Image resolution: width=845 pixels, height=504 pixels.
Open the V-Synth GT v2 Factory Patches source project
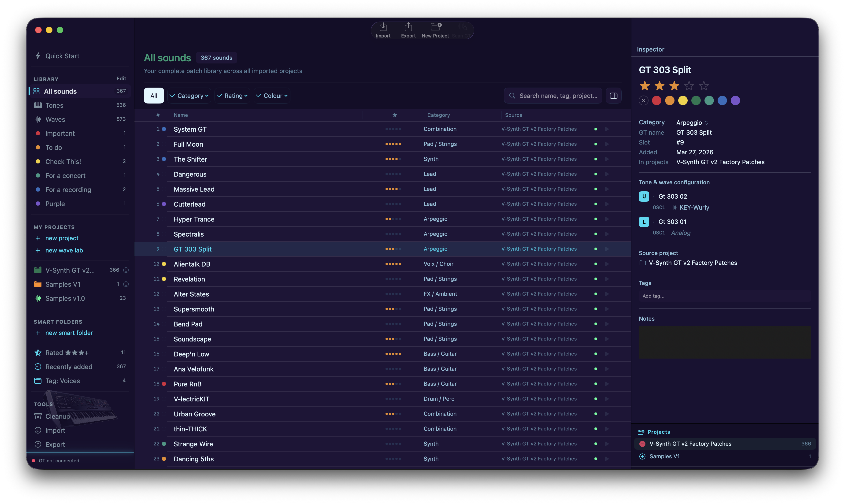point(693,263)
